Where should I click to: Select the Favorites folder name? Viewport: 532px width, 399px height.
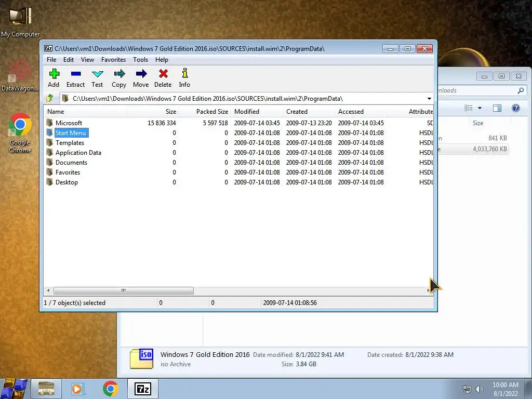(68, 172)
